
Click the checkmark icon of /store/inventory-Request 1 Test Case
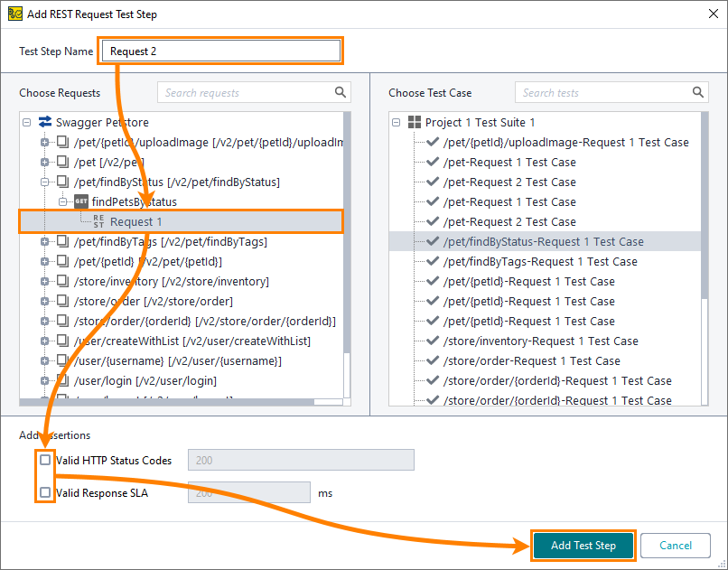pos(433,341)
